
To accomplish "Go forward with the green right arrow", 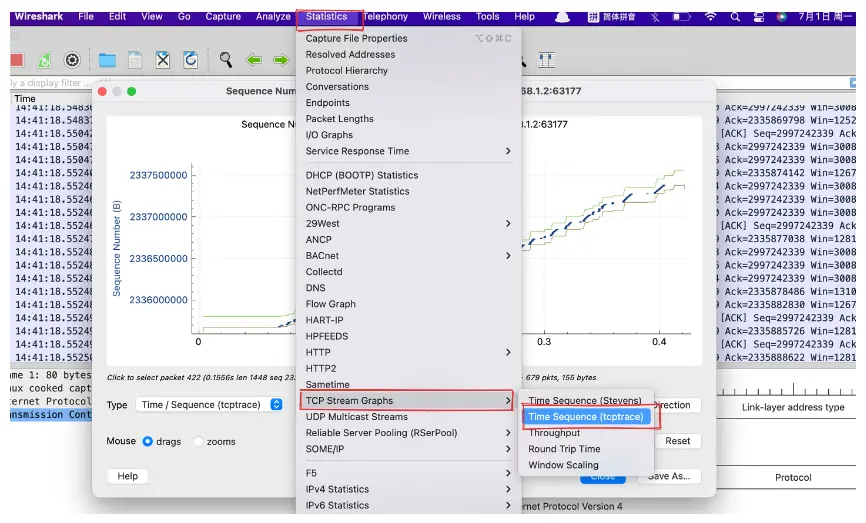I will 281,60.
